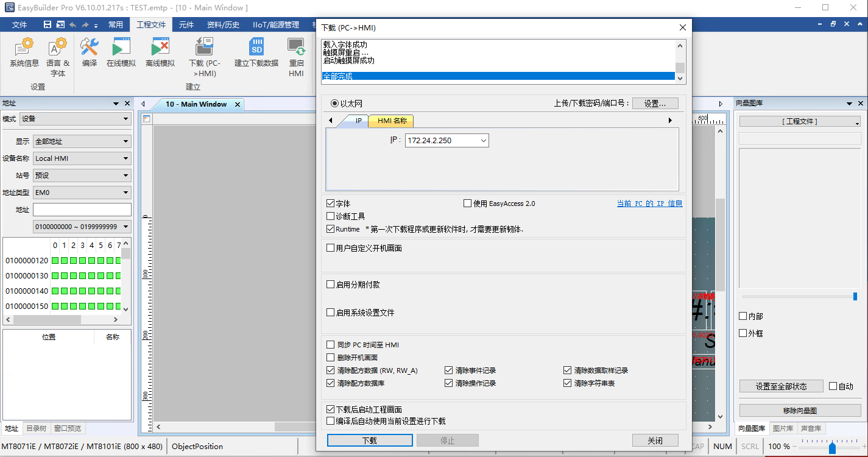868x457 pixels.
Task: Toggle 清除字符串表 checkbox
Action: (x=568, y=383)
